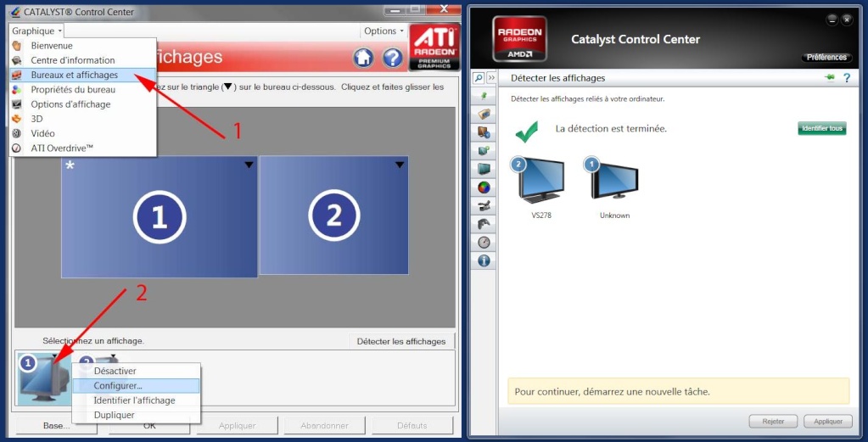Select the large desktop 1 thumbnail
868x442 pixels.
tap(160, 217)
